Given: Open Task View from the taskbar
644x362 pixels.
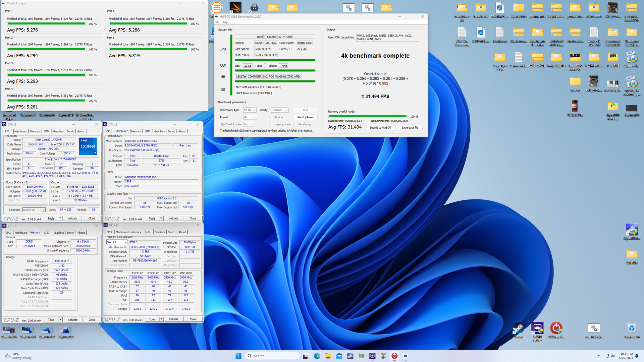Looking at the screenshot, I should [305, 356].
